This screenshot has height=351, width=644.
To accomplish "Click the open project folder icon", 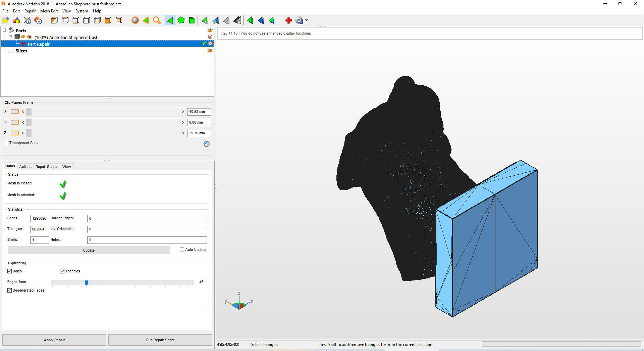I will click(6, 20).
